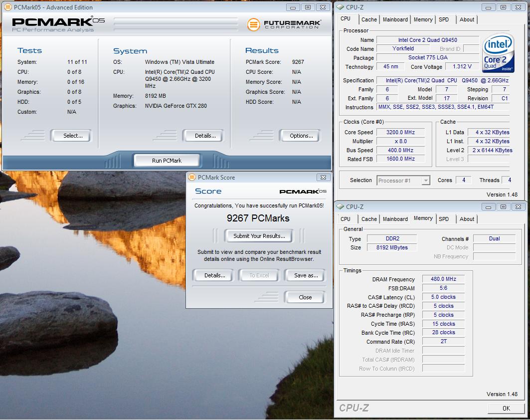Click Submit Your Results... button
Viewport: 530px width, 420px height.
(x=259, y=236)
